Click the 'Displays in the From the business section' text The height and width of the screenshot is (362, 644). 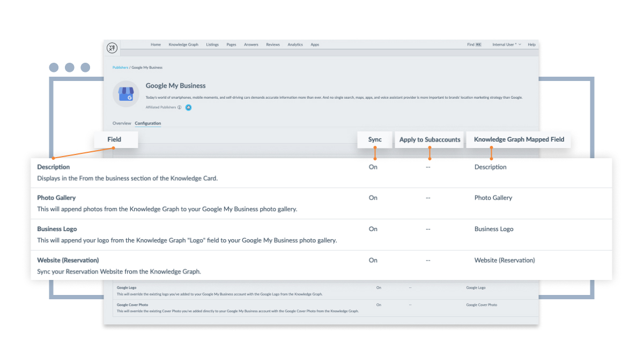point(128,179)
